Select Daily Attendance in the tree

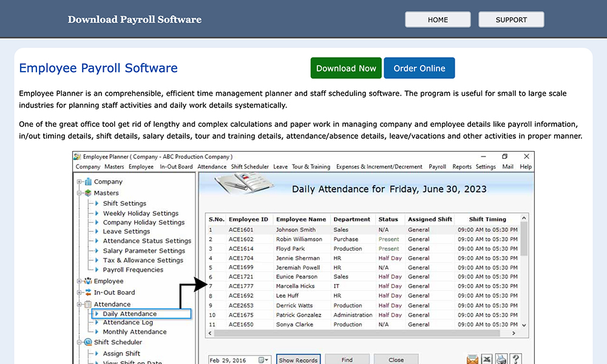130,314
